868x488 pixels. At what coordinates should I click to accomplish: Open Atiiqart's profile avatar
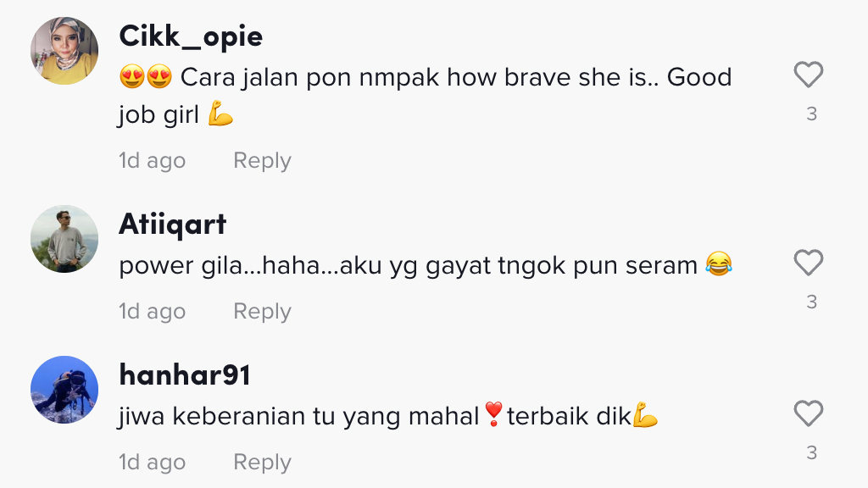click(x=64, y=239)
